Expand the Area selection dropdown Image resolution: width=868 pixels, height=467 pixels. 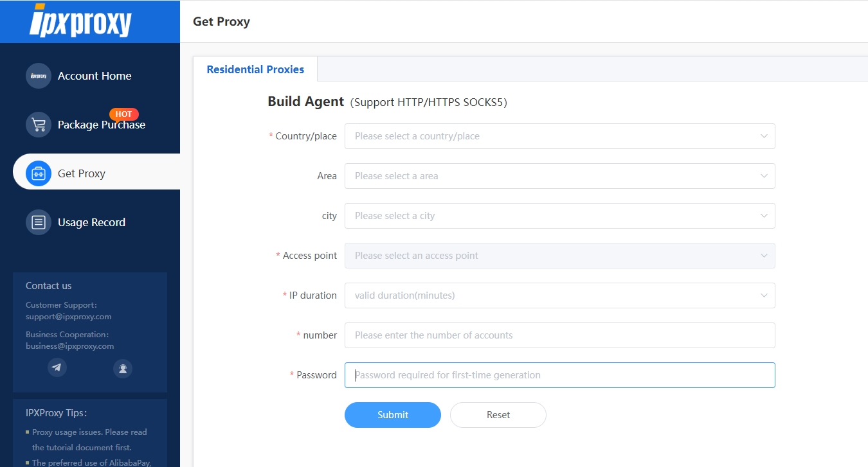(559, 176)
